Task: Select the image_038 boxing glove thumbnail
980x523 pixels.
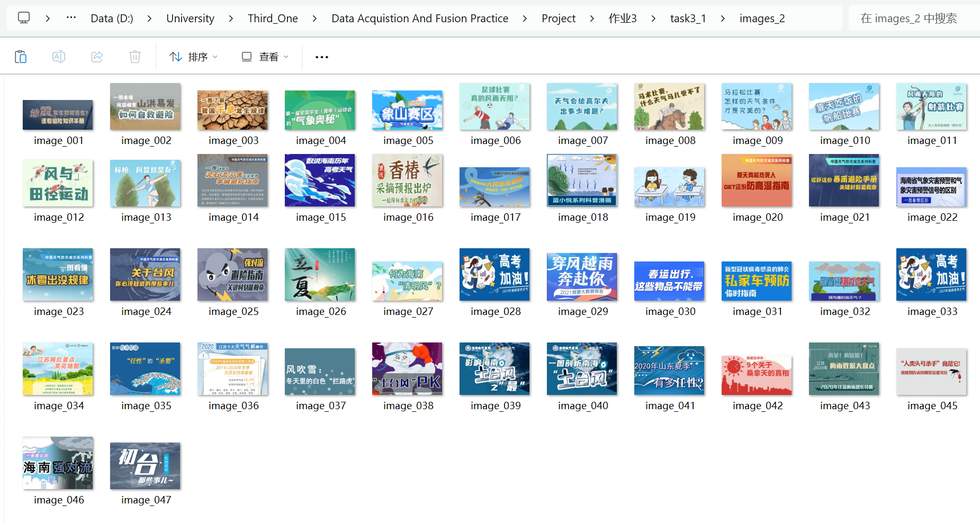Action: tap(407, 369)
